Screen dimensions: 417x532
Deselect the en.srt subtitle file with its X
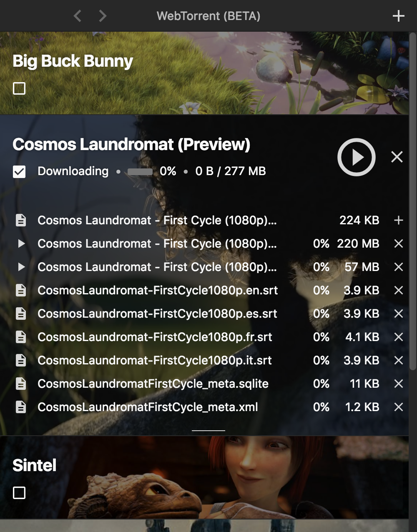point(398,290)
